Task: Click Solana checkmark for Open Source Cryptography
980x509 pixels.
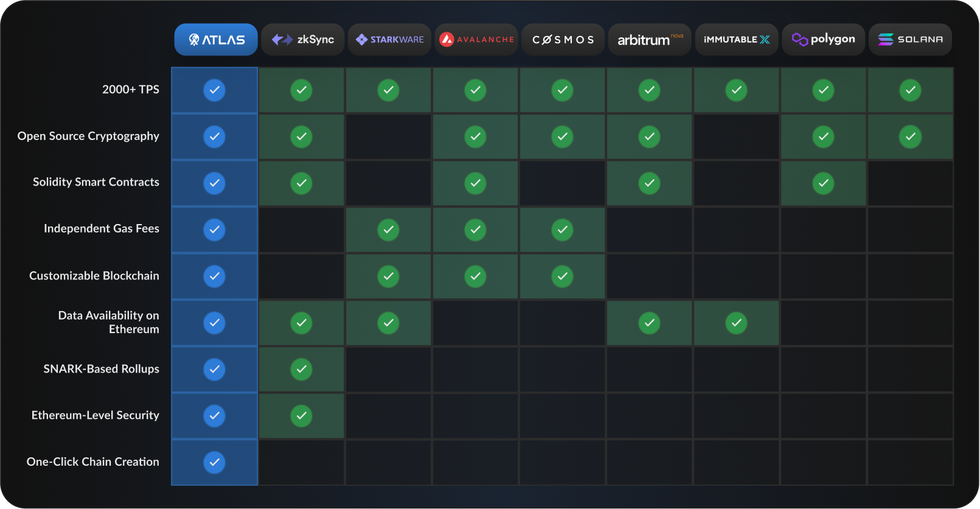Action: click(x=910, y=136)
